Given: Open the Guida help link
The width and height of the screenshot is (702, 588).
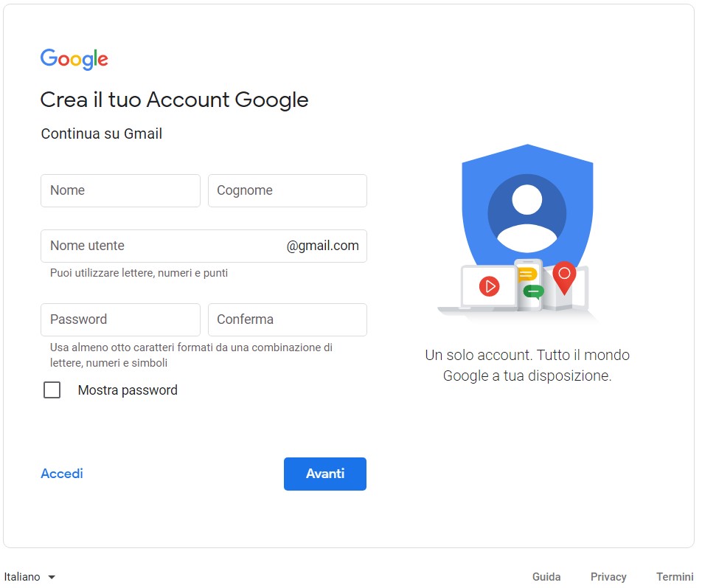Looking at the screenshot, I should pyautogui.click(x=546, y=576).
